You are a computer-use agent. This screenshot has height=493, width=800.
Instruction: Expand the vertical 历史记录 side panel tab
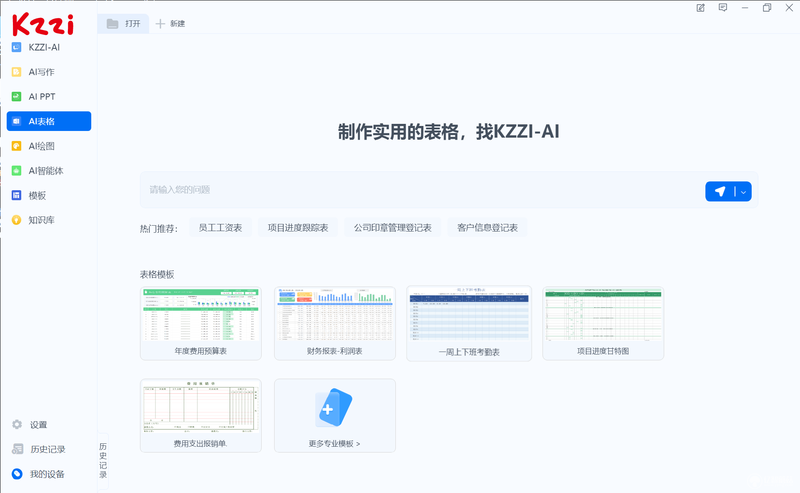103,460
